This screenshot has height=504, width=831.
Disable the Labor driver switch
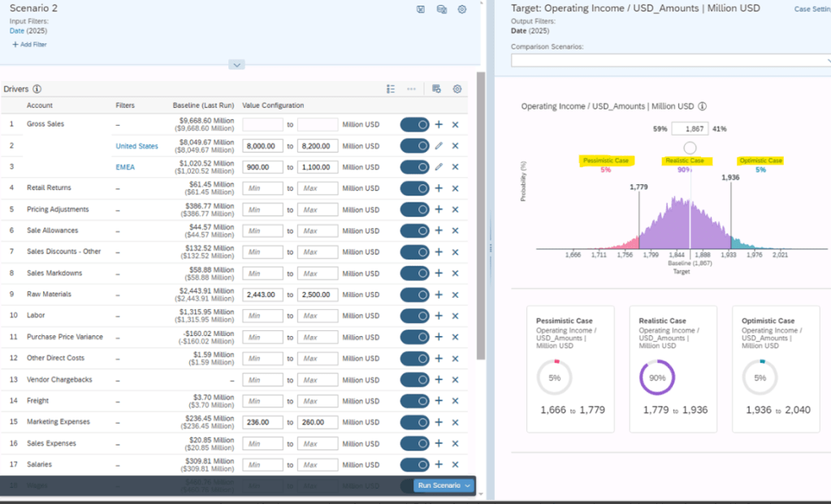(x=414, y=316)
